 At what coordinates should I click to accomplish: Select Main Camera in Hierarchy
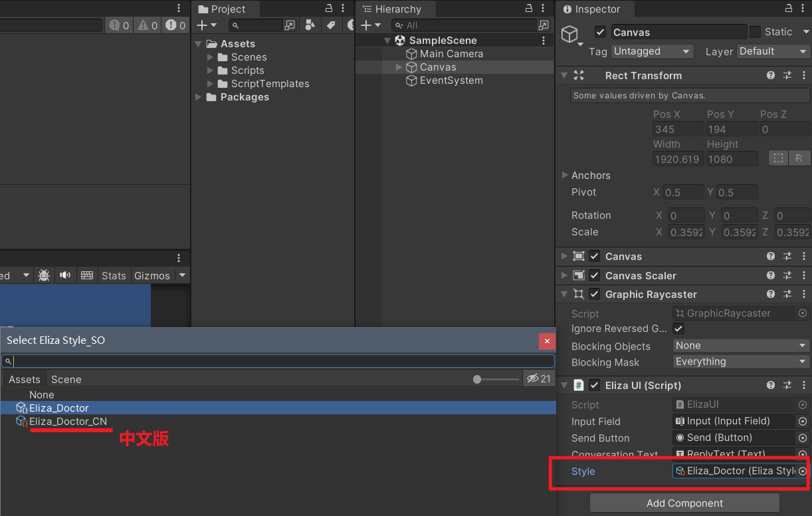[x=451, y=54]
